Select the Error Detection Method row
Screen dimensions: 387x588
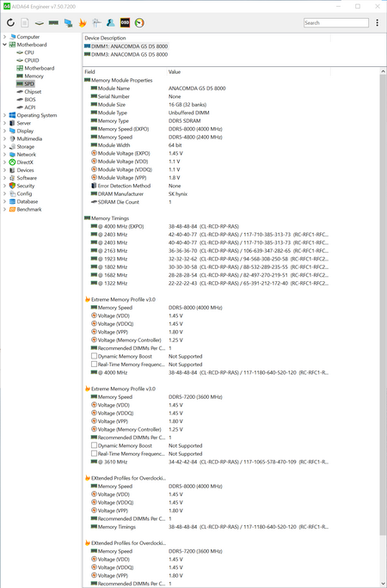pyautogui.click(x=206, y=186)
